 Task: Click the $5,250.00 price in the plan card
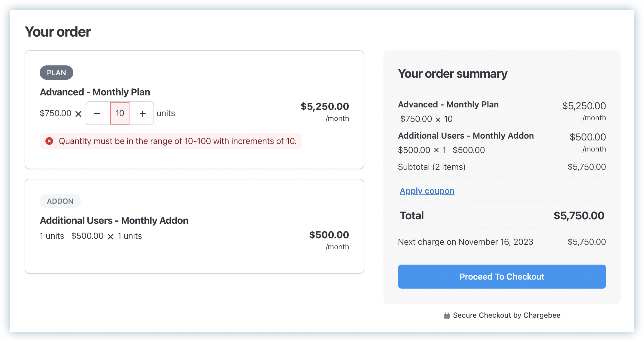click(x=325, y=106)
